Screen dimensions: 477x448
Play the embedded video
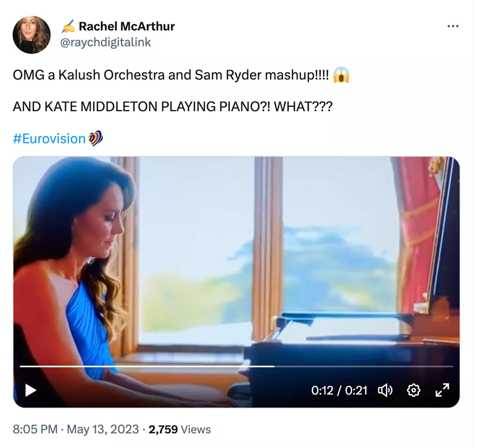click(x=30, y=390)
